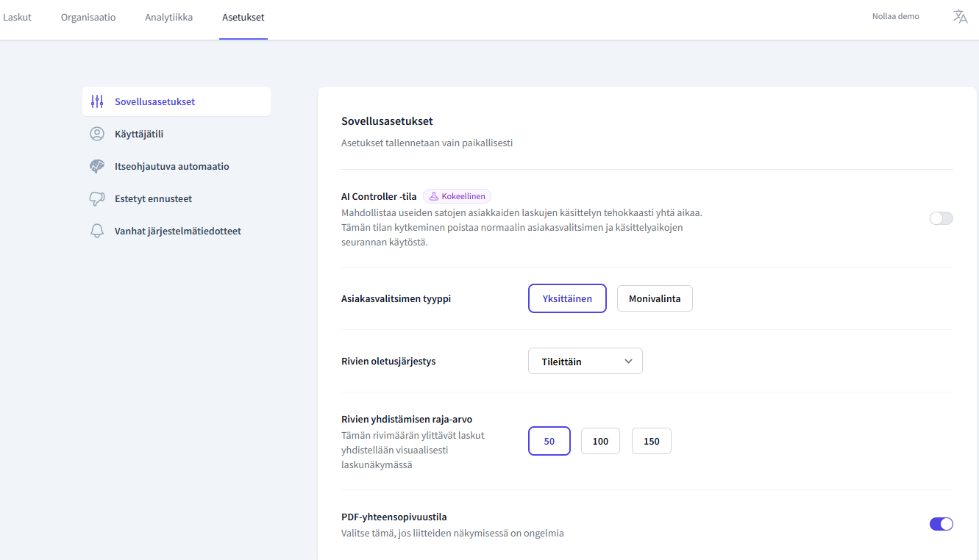The height and width of the screenshot is (560, 979).
Task: Select Monivalinta as customer selector type
Action: (x=655, y=298)
